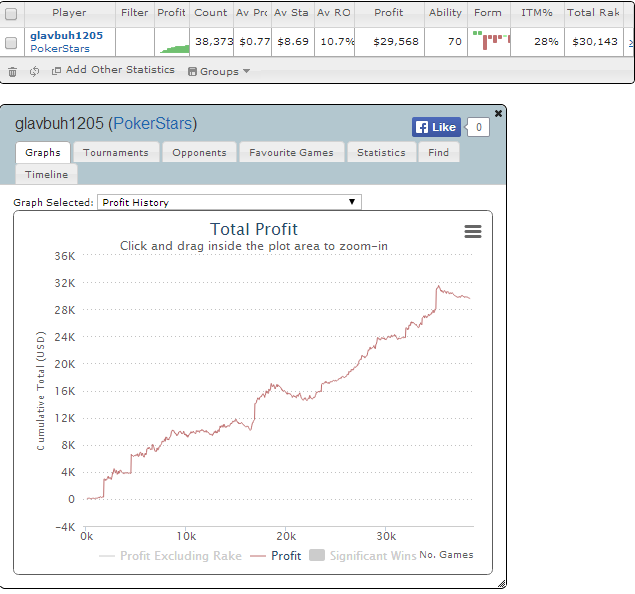Open the Favourite Games tab
This screenshot has width=635, height=594.
click(x=292, y=153)
